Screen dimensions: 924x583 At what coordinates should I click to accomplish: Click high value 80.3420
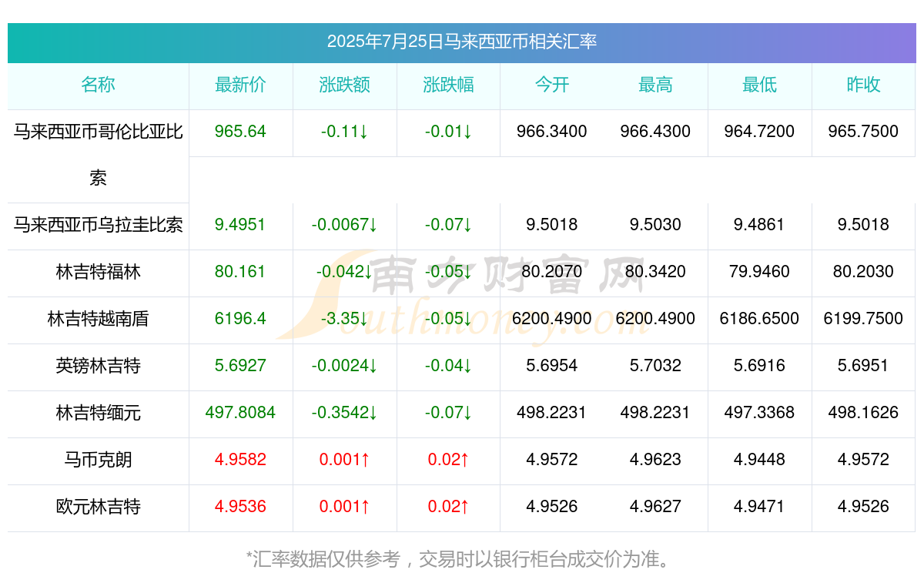[655, 272]
